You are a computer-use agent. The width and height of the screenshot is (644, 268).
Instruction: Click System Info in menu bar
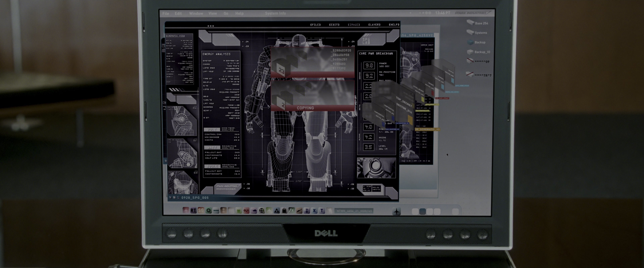pyautogui.click(x=276, y=14)
